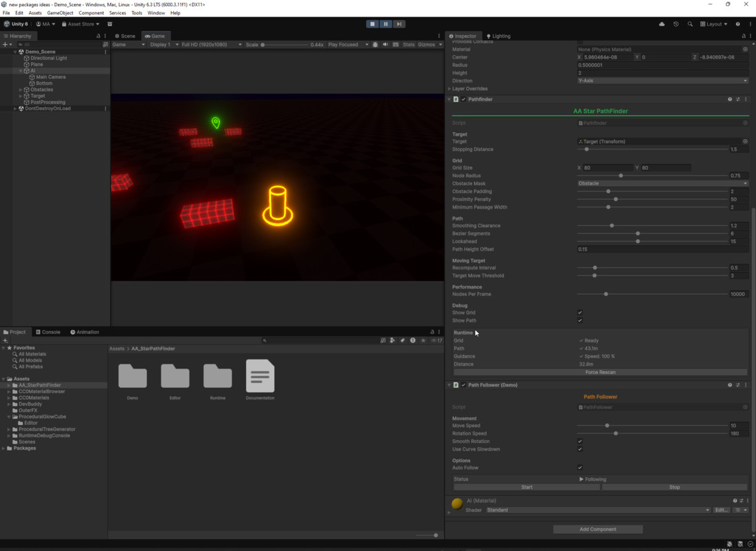Expand DontDestroyOnLoad scene in Hierarchy

click(15, 108)
